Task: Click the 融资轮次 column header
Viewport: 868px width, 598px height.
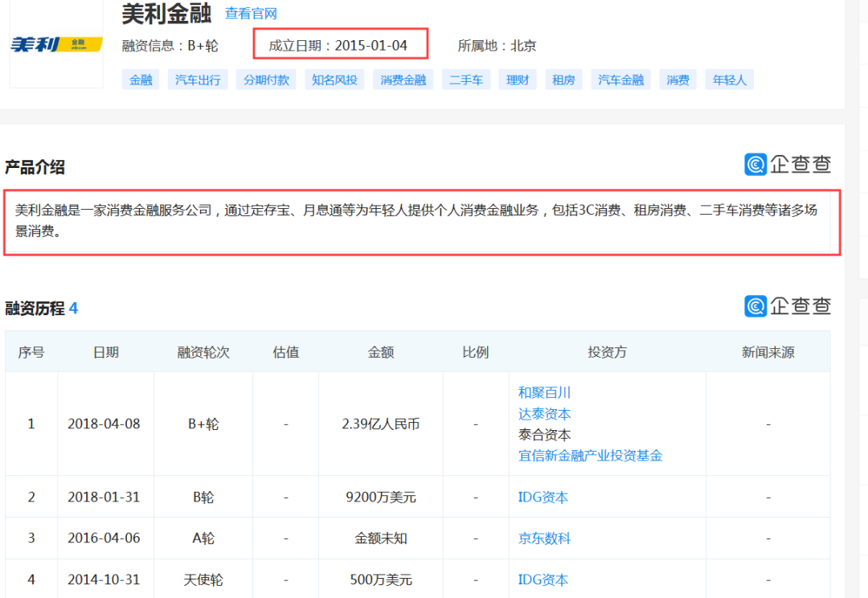Action: pos(203,352)
